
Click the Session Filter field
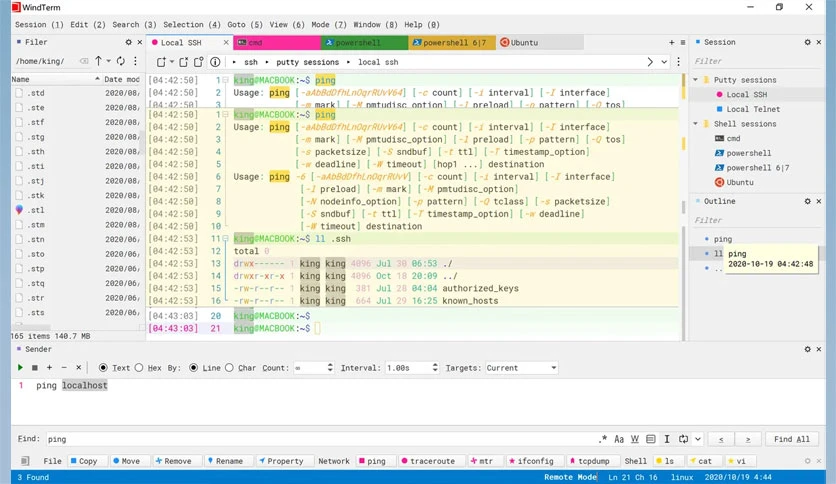click(x=756, y=61)
